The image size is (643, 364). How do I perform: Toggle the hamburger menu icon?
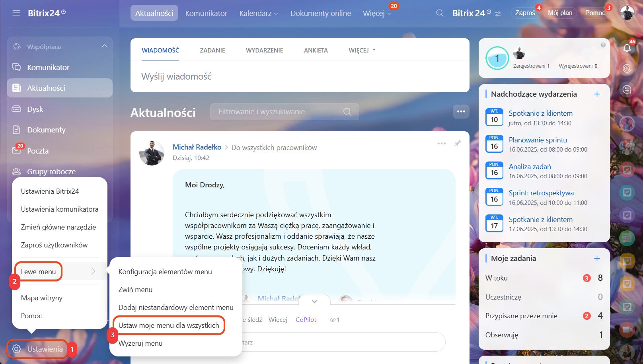tap(16, 13)
